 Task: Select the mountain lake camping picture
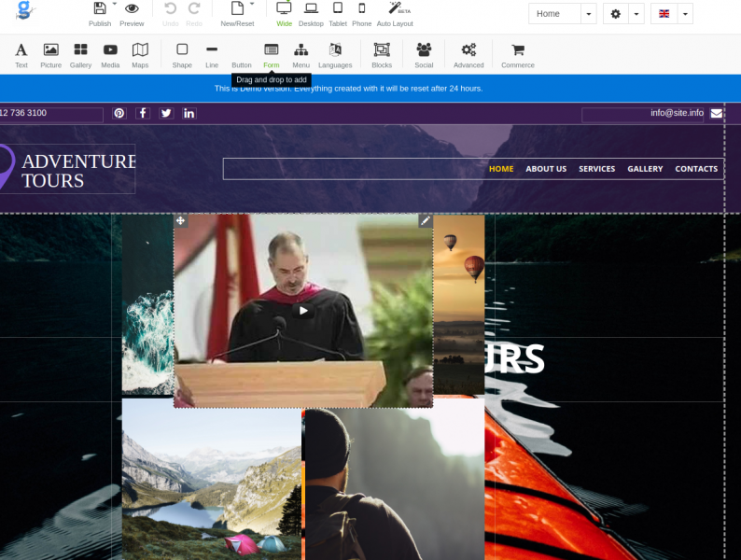[x=212, y=480]
